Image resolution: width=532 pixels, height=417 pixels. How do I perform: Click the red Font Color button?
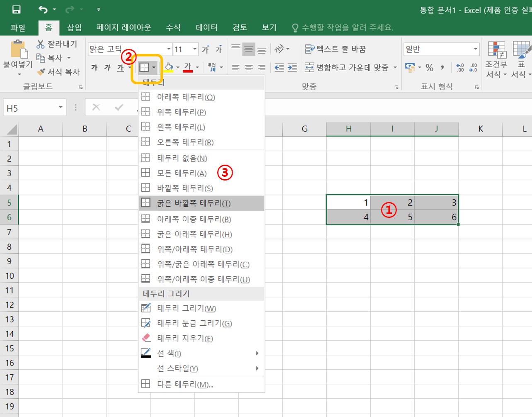(x=188, y=67)
